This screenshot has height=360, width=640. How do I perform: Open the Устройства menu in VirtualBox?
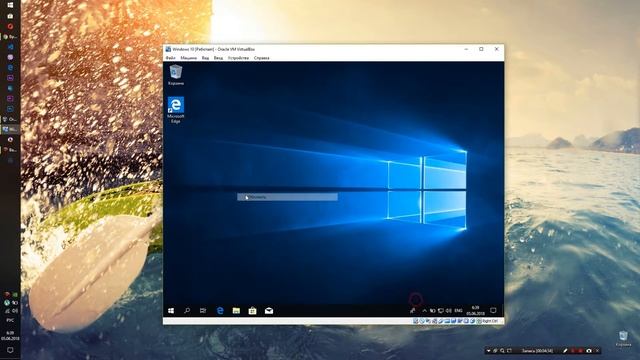pyautogui.click(x=238, y=58)
